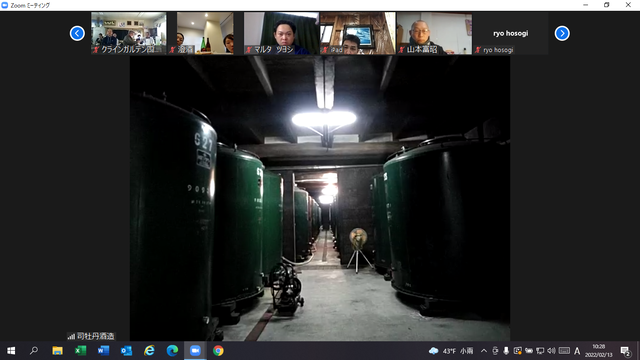Click the screen recording tray icon with orange dot
This screenshot has width=640, height=360.
[x=518, y=351]
